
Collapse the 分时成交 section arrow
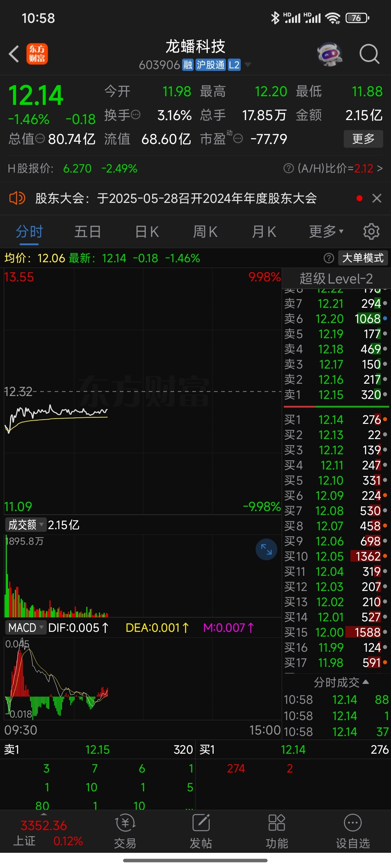(x=366, y=682)
